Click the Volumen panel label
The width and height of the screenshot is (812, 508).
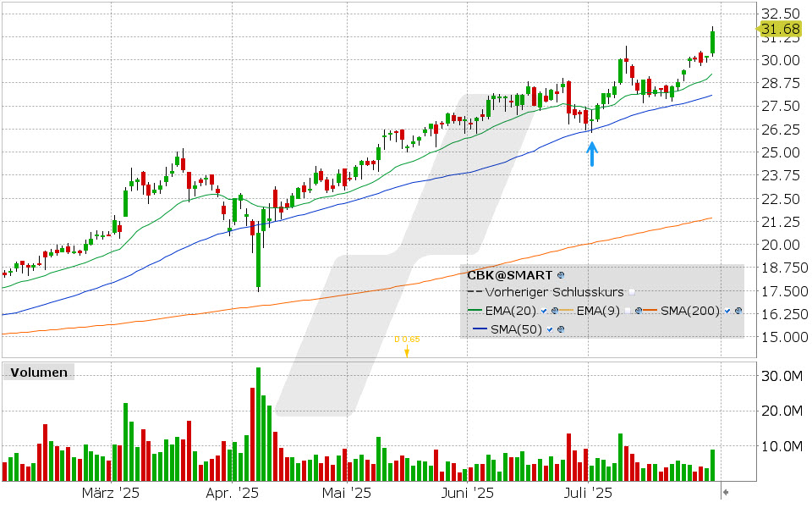(39, 373)
